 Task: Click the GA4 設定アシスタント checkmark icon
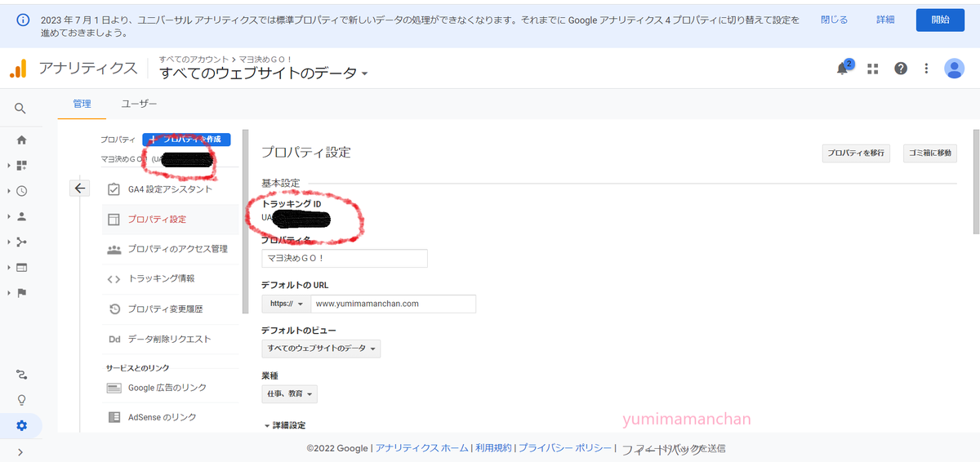click(114, 189)
